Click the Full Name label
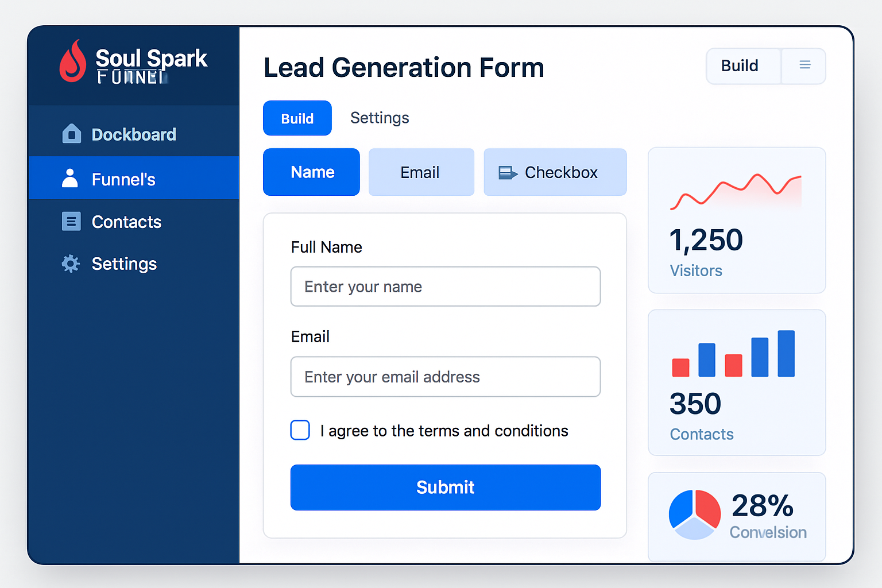The image size is (882, 588). pos(326,247)
